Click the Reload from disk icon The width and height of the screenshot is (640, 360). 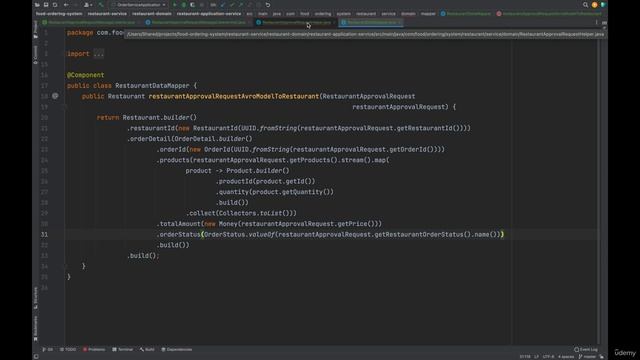[55, 5]
